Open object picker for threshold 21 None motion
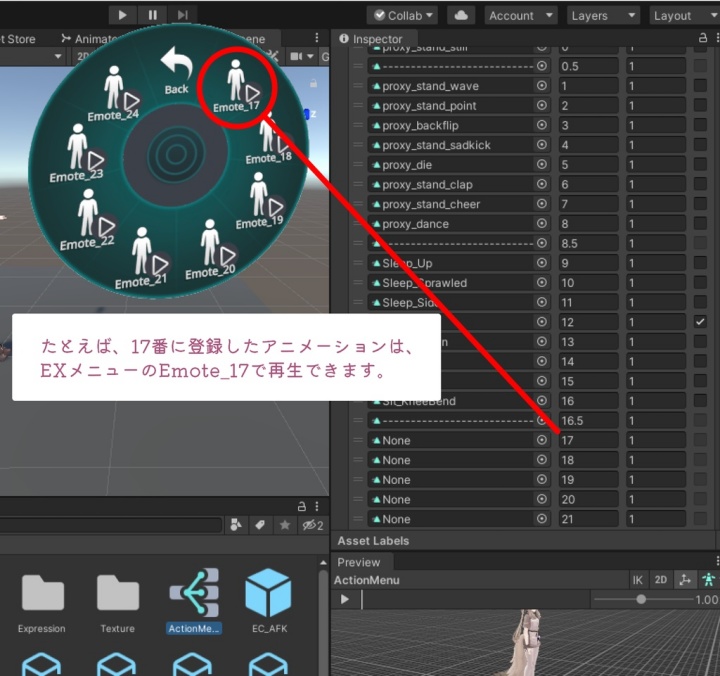The image size is (720, 676). pyautogui.click(x=542, y=519)
